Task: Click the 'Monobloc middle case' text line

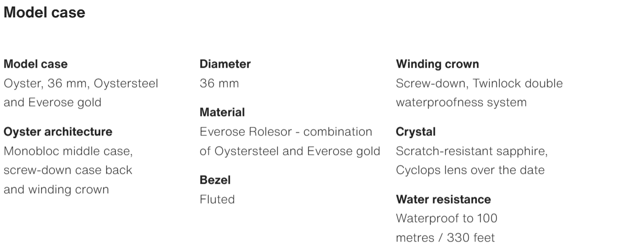Action: pos(68,151)
